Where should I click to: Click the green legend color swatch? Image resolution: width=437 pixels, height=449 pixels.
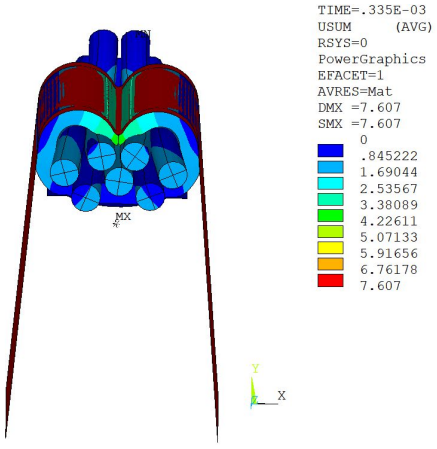point(330,216)
